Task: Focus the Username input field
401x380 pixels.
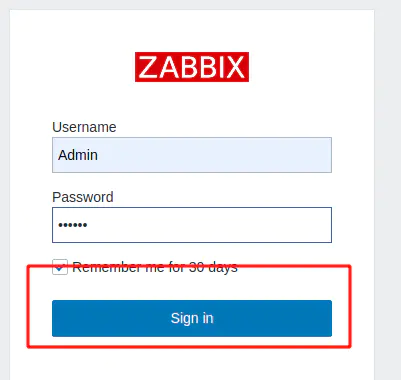Action: (x=192, y=155)
